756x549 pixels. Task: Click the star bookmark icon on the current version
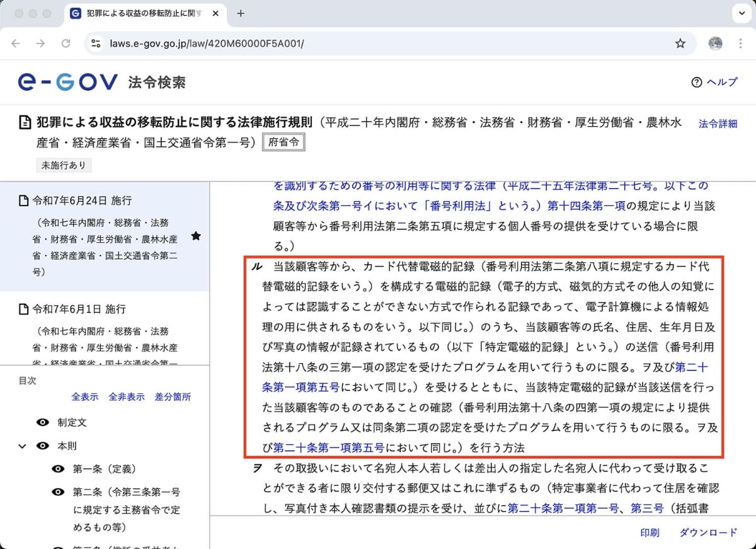(196, 235)
